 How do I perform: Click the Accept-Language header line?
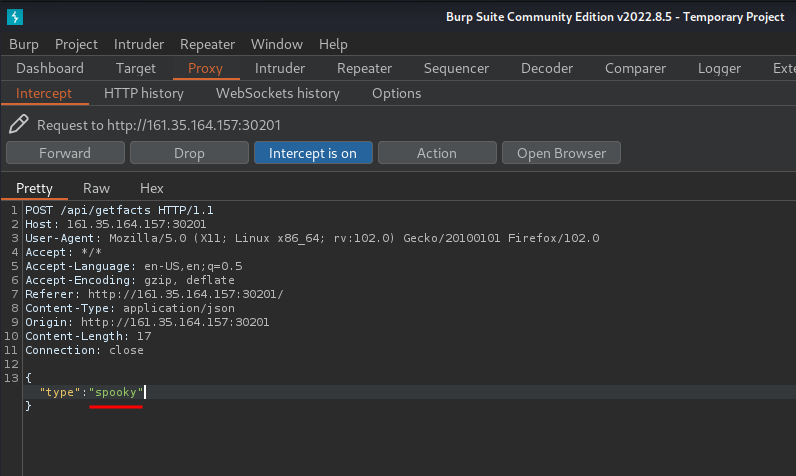click(x=134, y=266)
